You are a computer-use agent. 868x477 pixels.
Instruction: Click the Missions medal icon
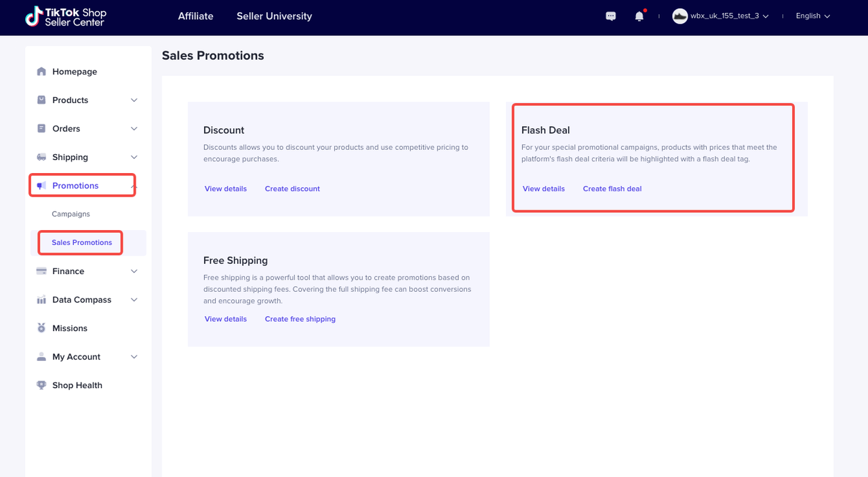tap(41, 328)
